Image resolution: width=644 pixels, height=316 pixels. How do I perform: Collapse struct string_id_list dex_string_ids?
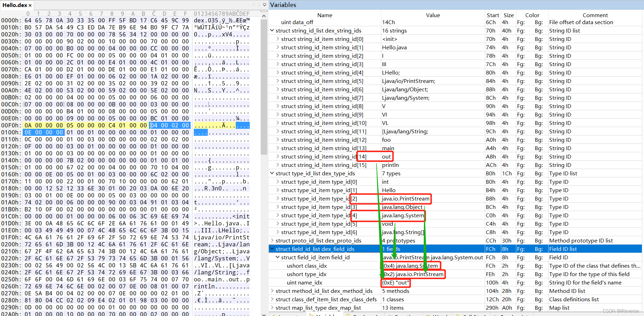(x=272, y=30)
